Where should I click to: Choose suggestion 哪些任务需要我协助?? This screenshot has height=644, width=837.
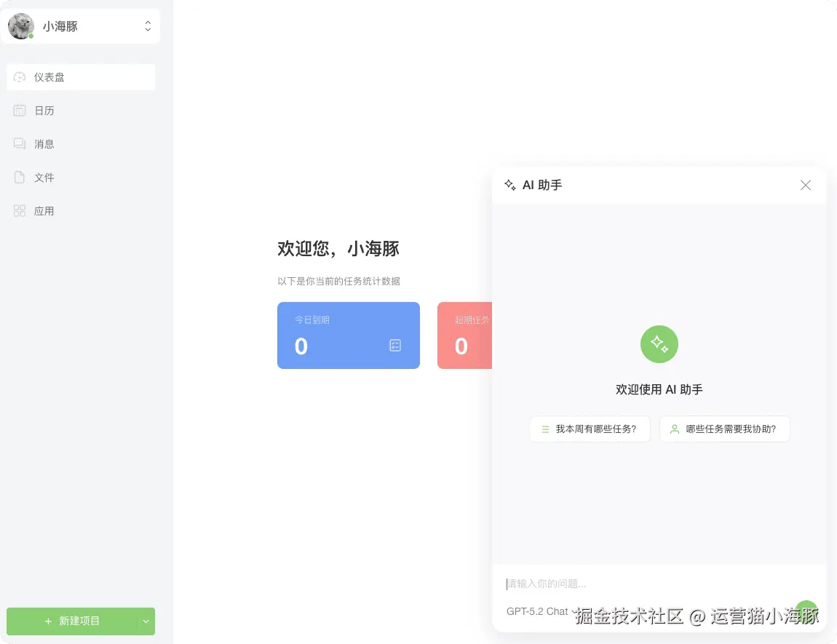click(725, 429)
